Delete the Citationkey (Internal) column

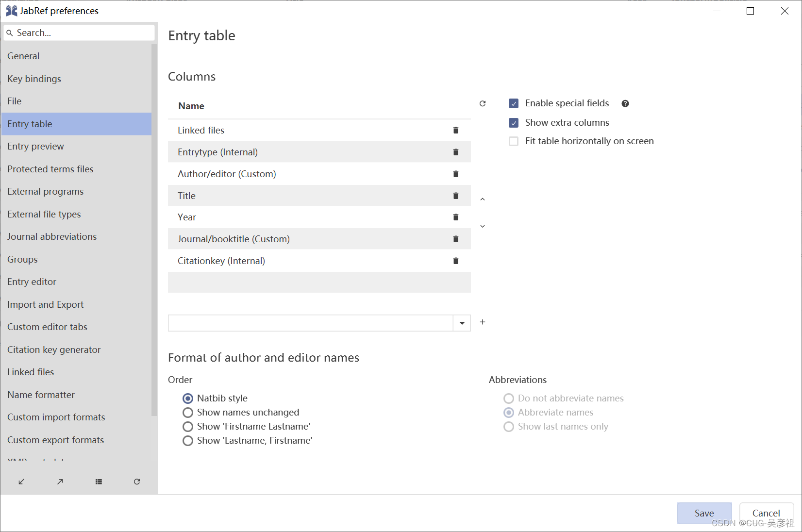pyautogui.click(x=455, y=261)
